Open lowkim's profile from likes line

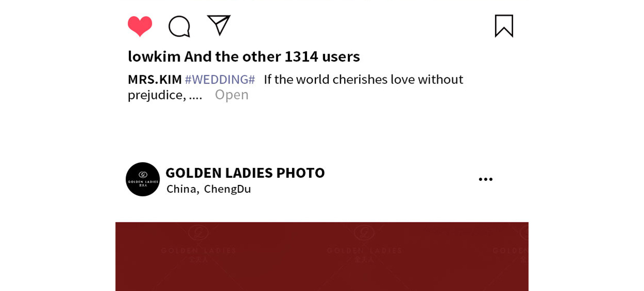coord(154,56)
